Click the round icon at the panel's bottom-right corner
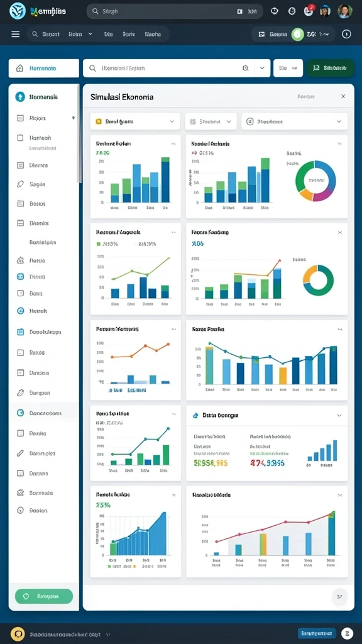 coord(339,596)
